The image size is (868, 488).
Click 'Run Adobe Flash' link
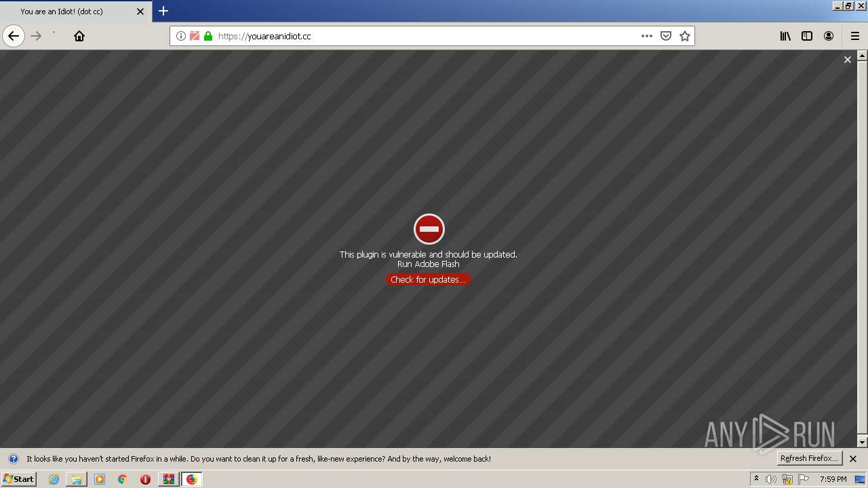[429, 264]
